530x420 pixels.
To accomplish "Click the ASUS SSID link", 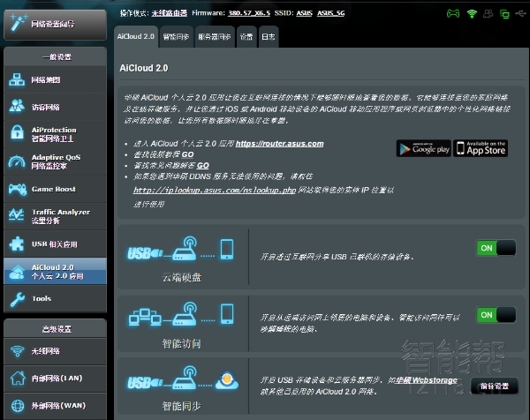I will pyautogui.click(x=304, y=13).
